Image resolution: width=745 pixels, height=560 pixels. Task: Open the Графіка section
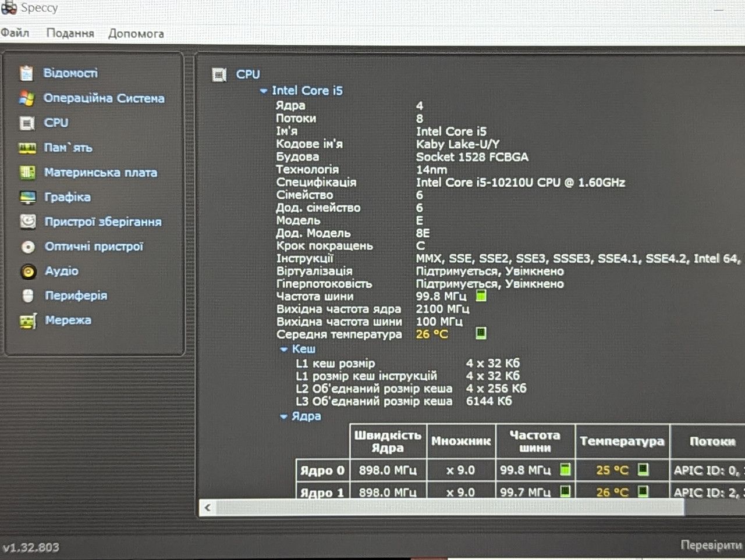[x=68, y=197]
